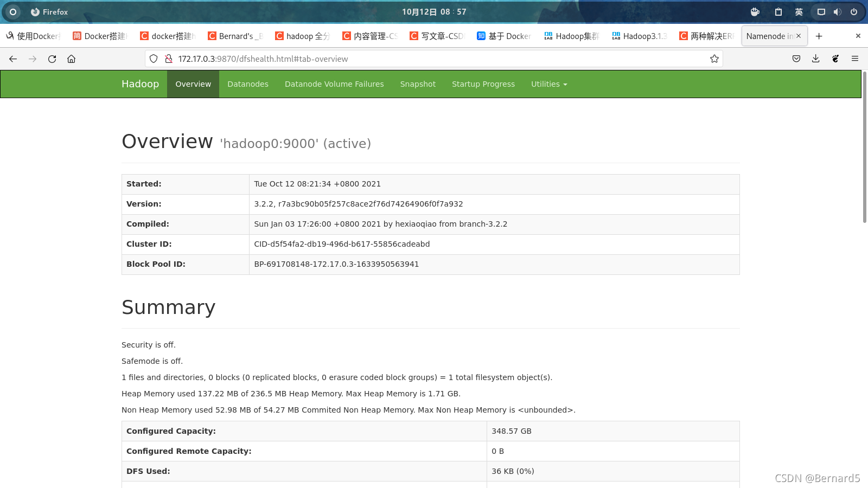Switch to the Docker搭建 tab with red icon
The height and width of the screenshot is (488, 868).
pyautogui.click(x=100, y=36)
